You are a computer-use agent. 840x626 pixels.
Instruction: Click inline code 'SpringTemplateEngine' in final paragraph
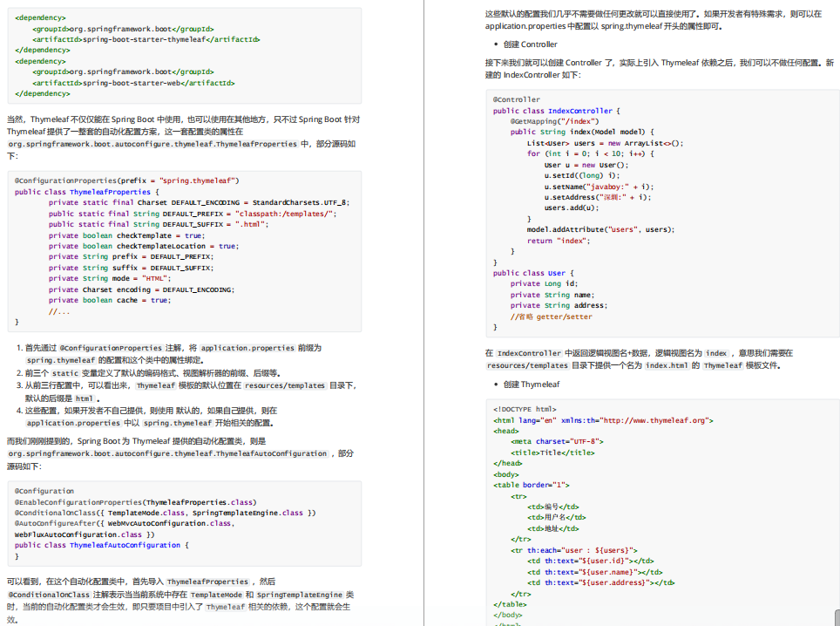coord(300,595)
